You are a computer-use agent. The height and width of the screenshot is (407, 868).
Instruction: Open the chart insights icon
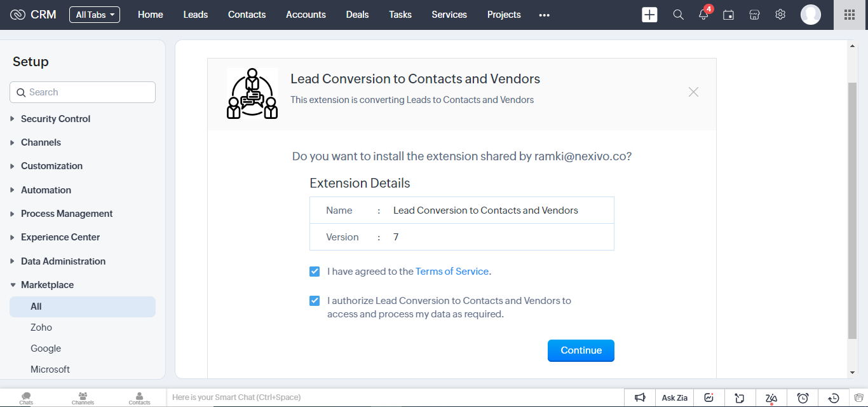tap(709, 398)
